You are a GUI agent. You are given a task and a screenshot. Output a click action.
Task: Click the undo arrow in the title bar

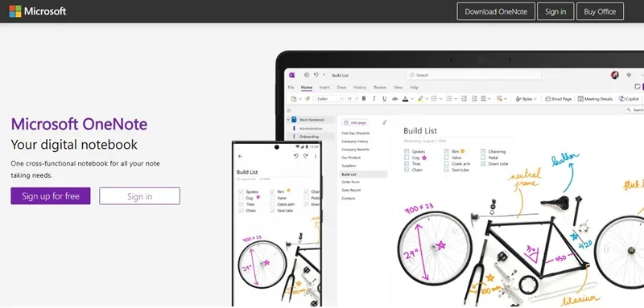316,75
